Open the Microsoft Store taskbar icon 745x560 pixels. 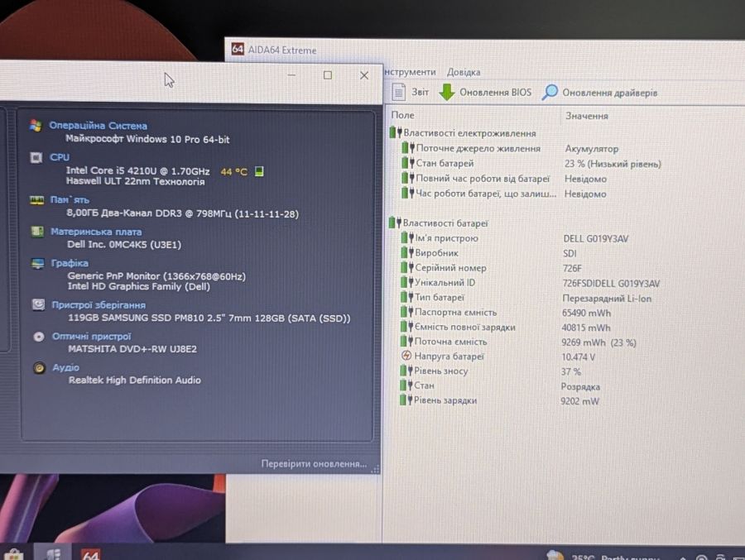[x=14, y=555]
